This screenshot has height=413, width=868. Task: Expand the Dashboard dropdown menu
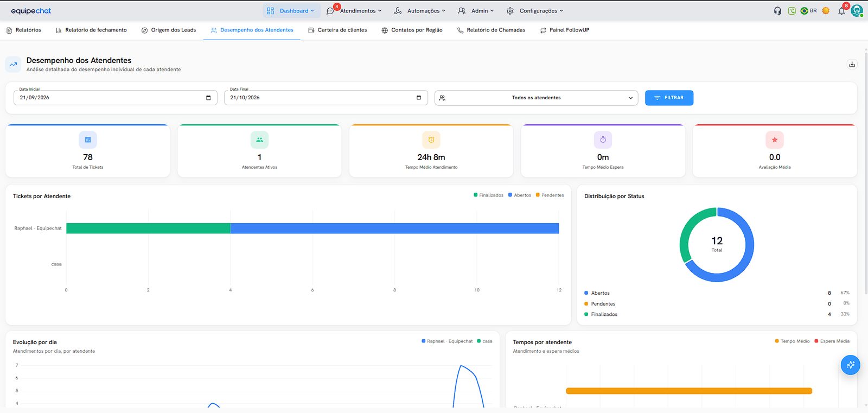[x=291, y=11]
